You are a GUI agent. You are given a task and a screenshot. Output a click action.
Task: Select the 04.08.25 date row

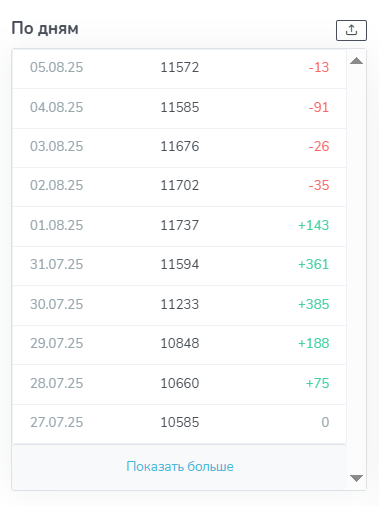[179, 108]
